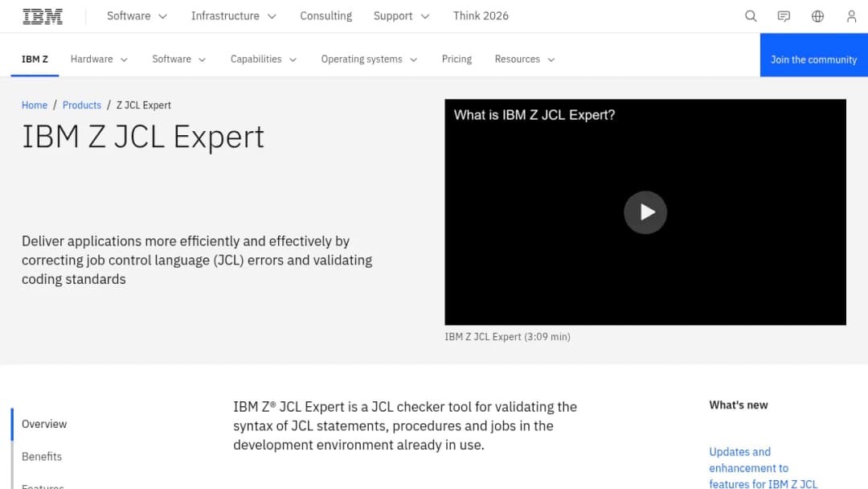
Task: Click the IBM Z JCL Expert page heading
Action: tap(143, 137)
